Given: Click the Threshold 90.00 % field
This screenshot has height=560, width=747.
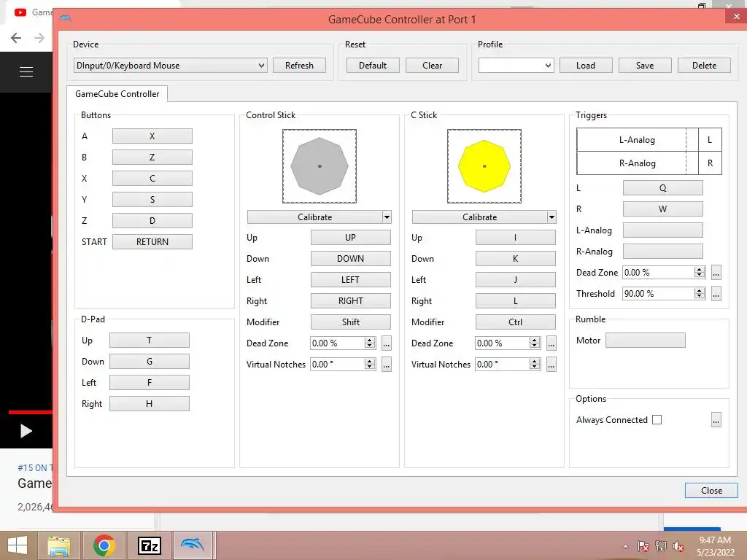Looking at the screenshot, I should coord(664,294).
